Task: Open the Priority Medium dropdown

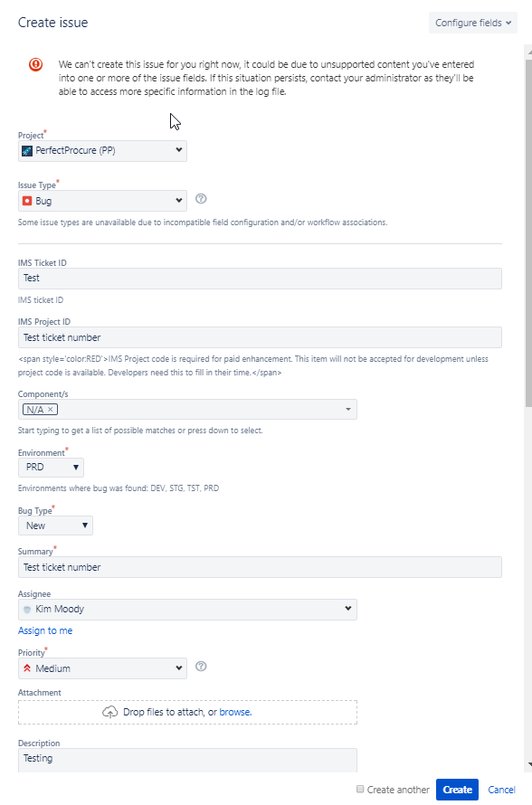Action: 103,668
